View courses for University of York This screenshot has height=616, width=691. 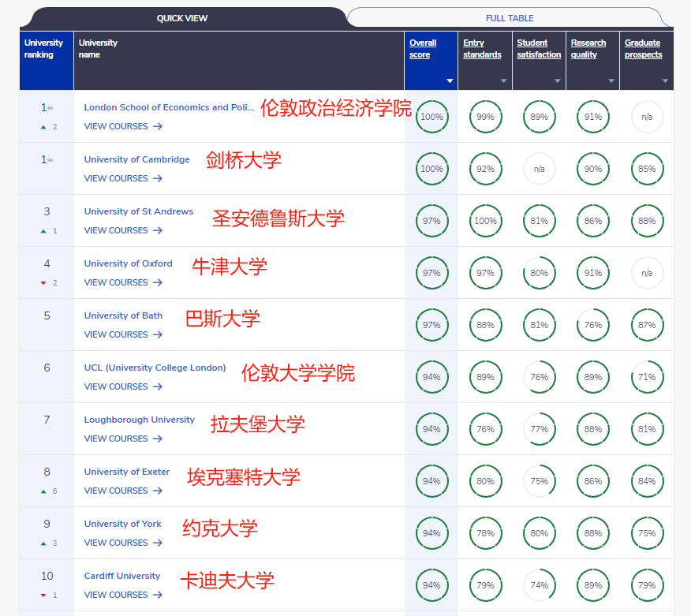pos(123,543)
